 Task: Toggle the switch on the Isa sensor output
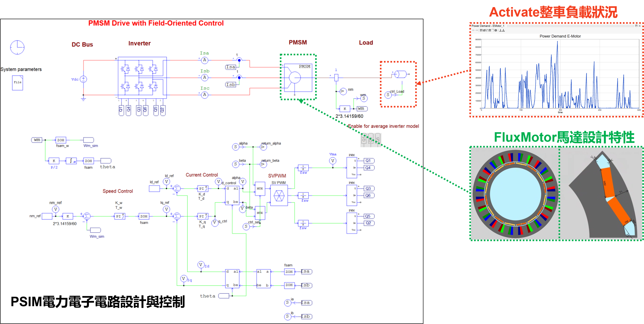[239, 60]
